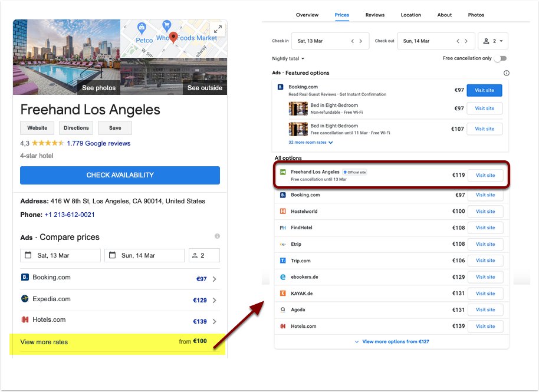
Task: Visit site for Freehand Los Angeles €119
Action: pyautogui.click(x=485, y=175)
